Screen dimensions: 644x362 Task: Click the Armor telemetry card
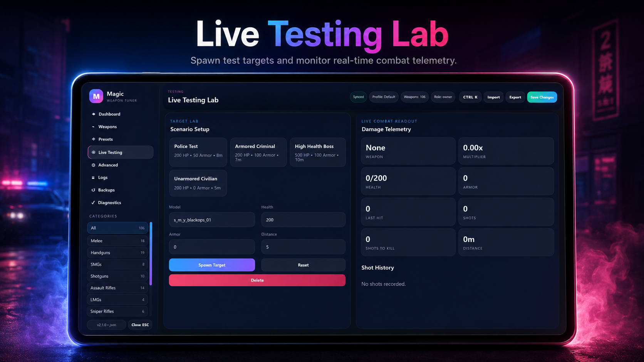[506, 181]
